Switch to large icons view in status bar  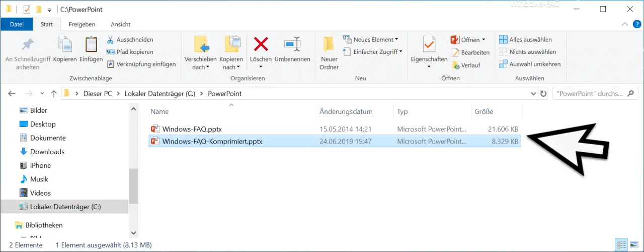click(x=634, y=245)
